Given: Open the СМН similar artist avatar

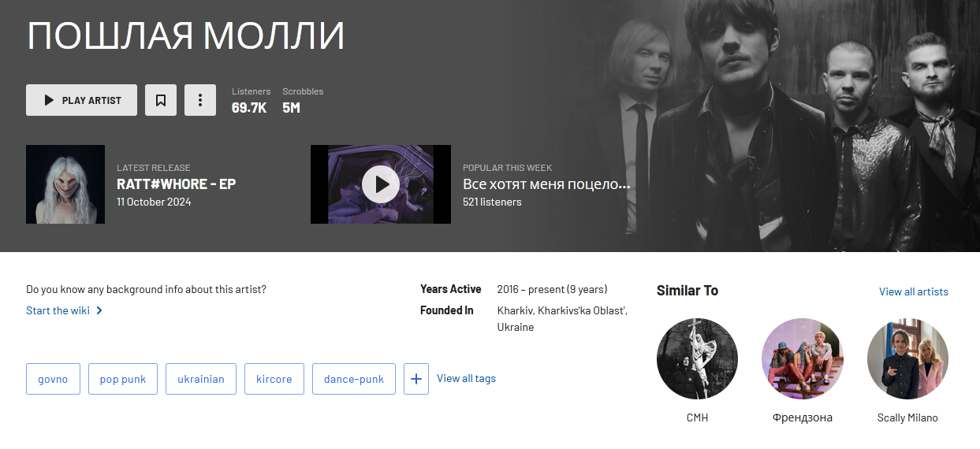Looking at the screenshot, I should [x=697, y=358].
